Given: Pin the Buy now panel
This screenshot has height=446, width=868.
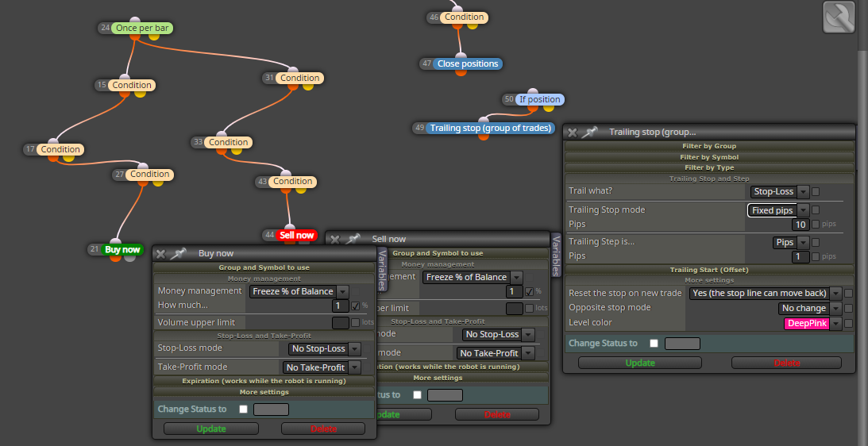Looking at the screenshot, I should 178,253.
